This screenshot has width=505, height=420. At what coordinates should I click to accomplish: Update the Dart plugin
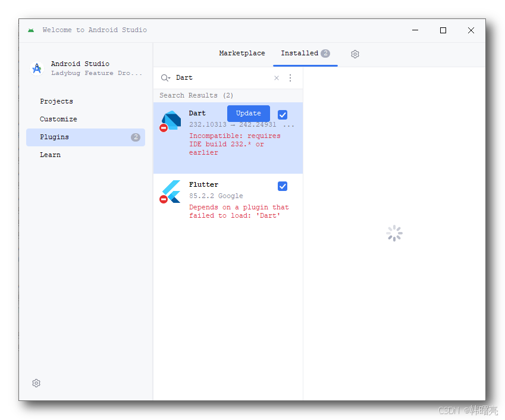pos(248,114)
